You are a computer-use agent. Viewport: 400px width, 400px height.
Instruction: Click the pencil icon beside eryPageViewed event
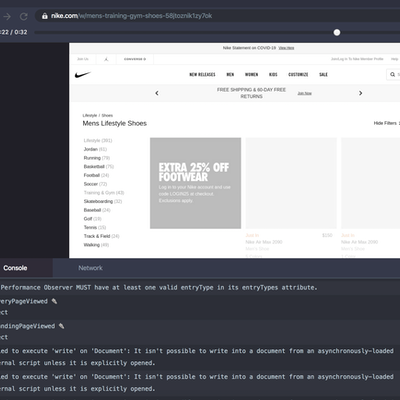coord(54,301)
